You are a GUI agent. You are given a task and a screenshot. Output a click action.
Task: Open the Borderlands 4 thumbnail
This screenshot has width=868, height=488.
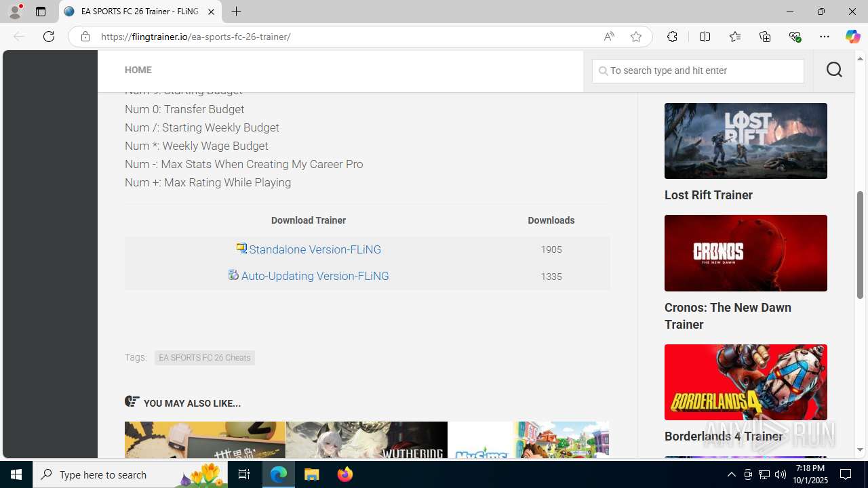[x=746, y=382]
